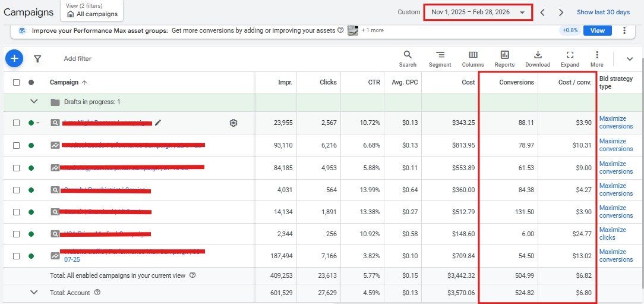Open the date range dropdown
Screen dimensions: 644x304
click(x=478, y=12)
